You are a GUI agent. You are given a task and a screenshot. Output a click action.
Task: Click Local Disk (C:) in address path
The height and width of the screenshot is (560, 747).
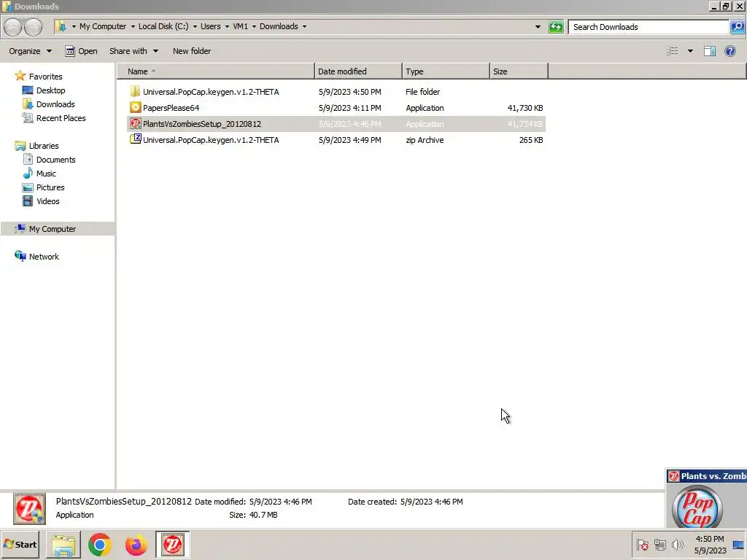coord(163,27)
